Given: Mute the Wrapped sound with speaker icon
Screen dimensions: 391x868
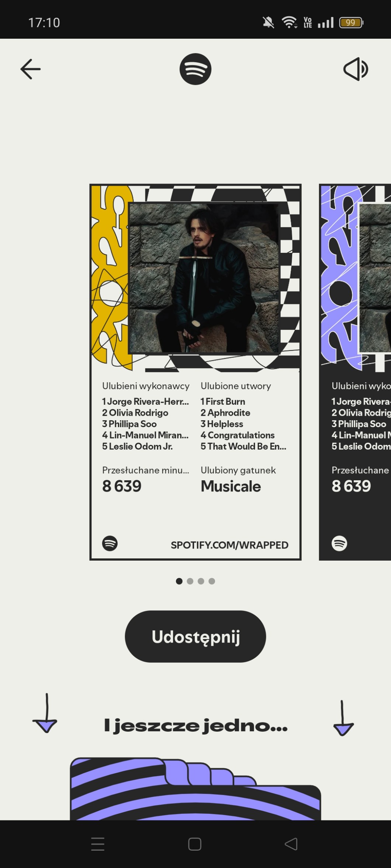Looking at the screenshot, I should 356,69.
